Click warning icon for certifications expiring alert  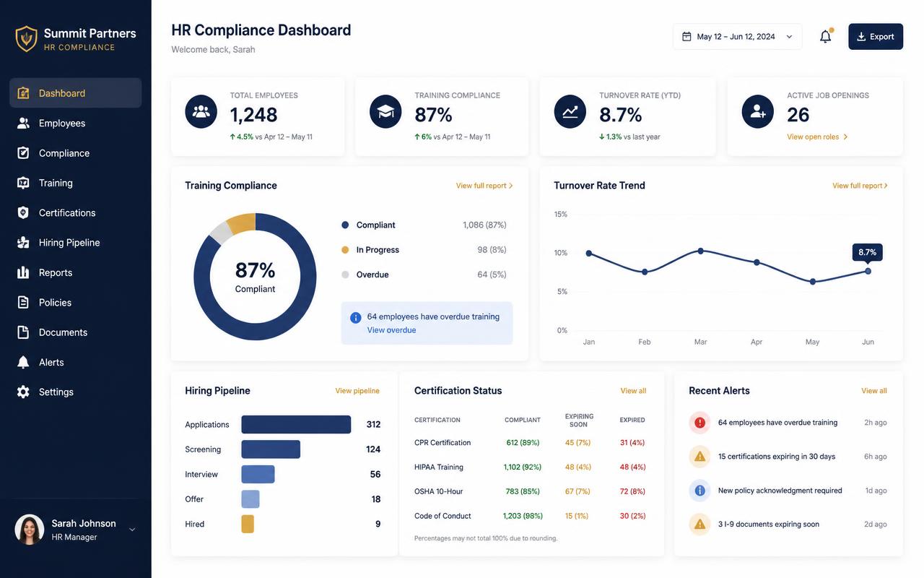pos(699,457)
